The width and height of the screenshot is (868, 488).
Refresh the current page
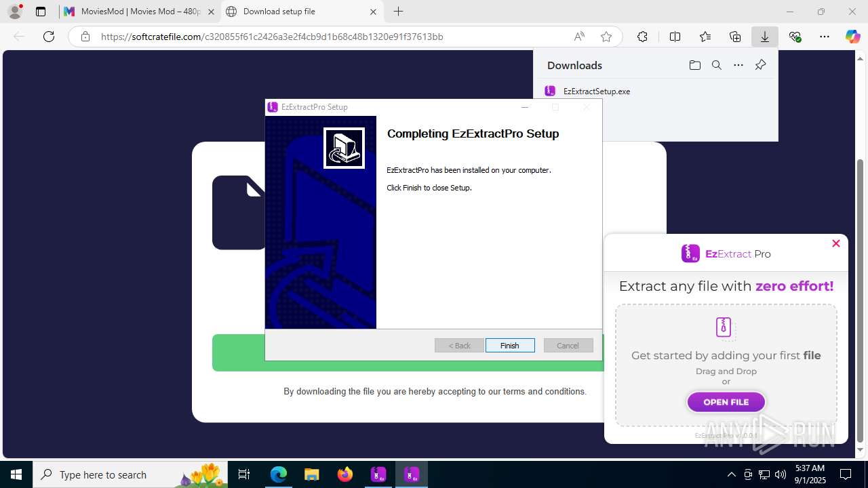tap(49, 37)
